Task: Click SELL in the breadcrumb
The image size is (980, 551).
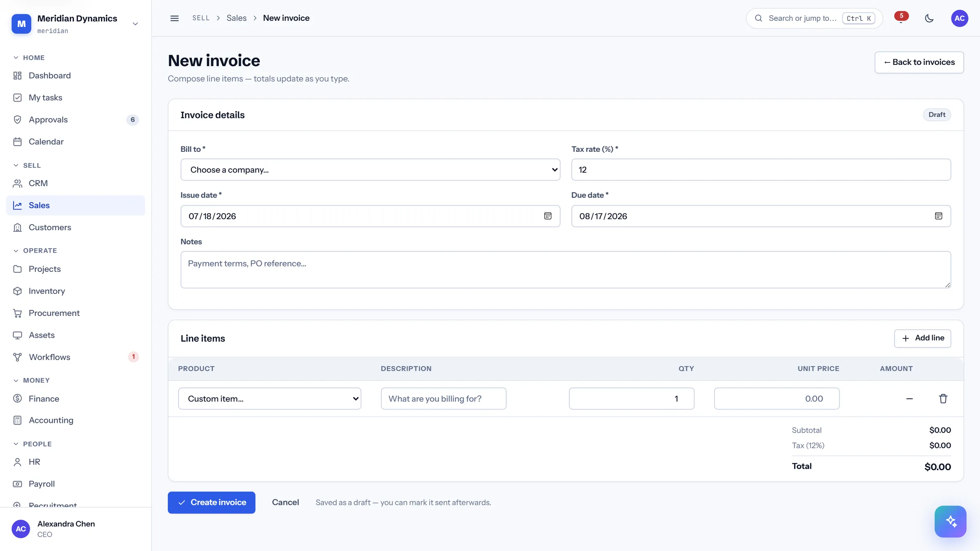Action: click(201, 18)
